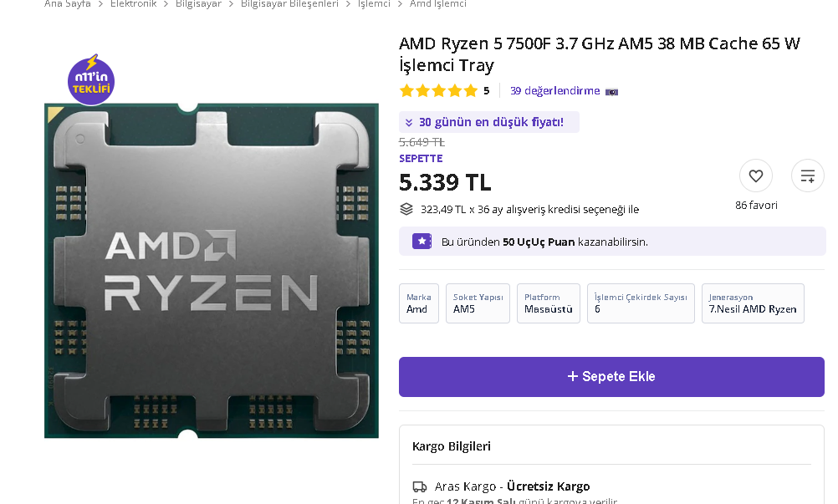This screenshot has height=504, width=838.
Task: Expand the 30 günün en düşük fiyatı badge
Action: coord(488,122)
